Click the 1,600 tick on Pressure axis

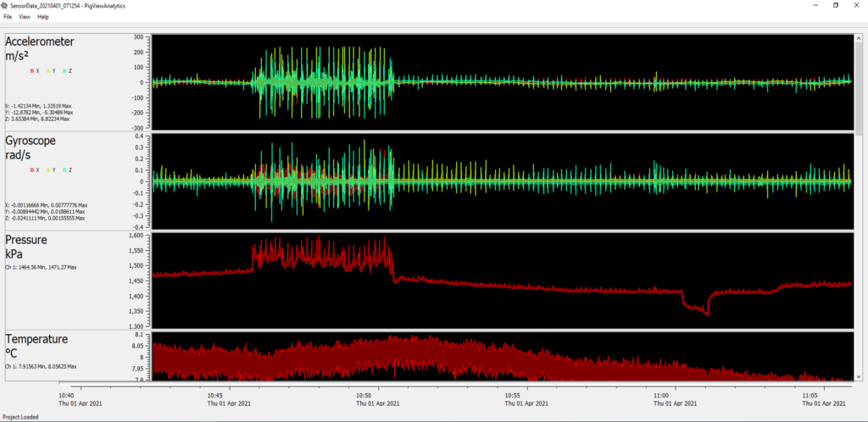[136, 236]
